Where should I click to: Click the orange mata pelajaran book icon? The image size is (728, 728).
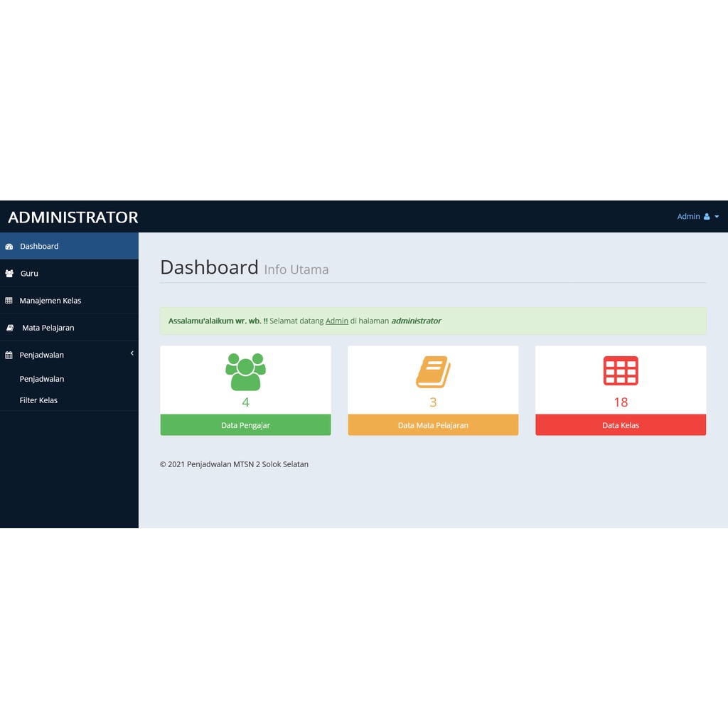click(x=433, y=370)
